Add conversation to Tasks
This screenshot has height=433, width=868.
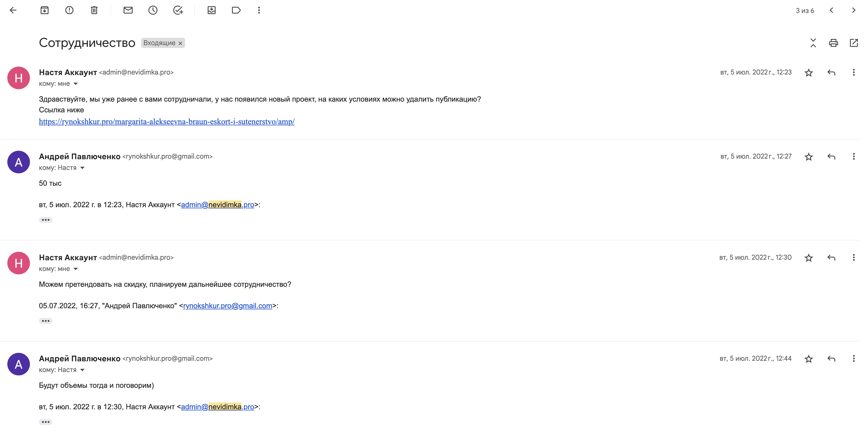tap(178, 10)
